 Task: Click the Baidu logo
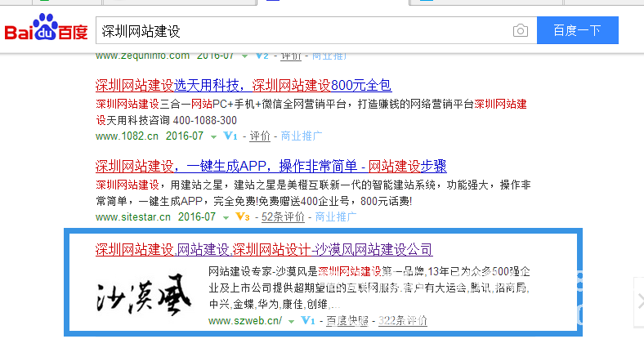46,28
